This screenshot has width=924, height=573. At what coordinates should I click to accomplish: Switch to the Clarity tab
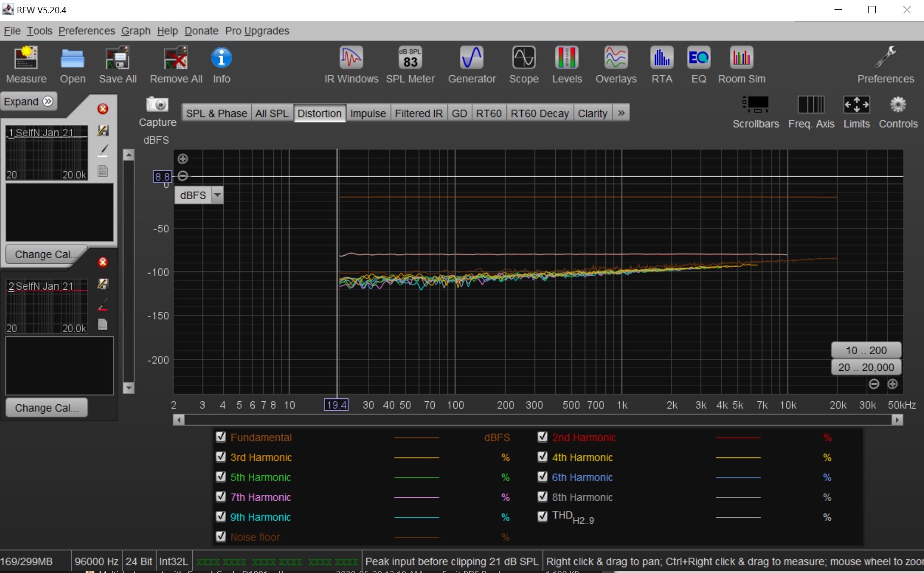point(593,113)
